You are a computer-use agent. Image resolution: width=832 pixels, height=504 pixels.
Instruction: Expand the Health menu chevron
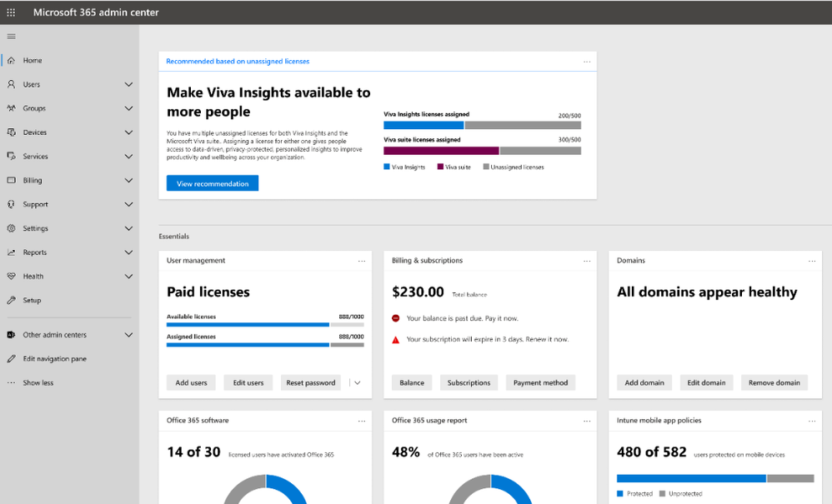(128, 276)
